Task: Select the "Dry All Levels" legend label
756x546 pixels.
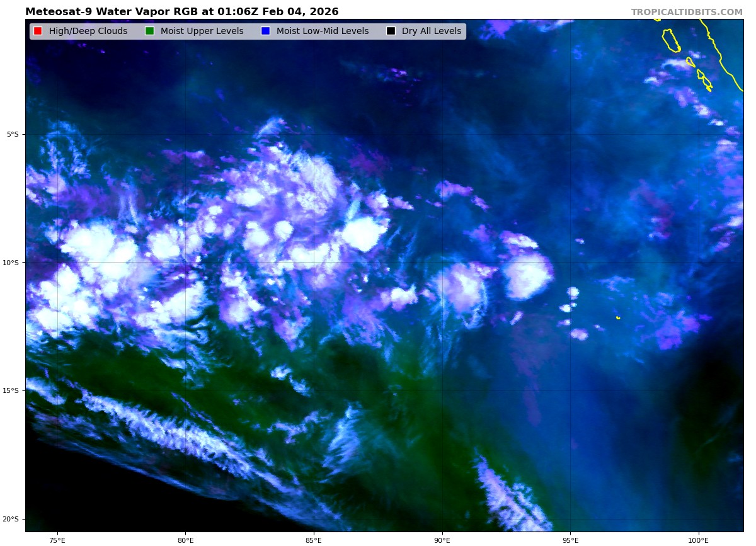Action: 431,31
